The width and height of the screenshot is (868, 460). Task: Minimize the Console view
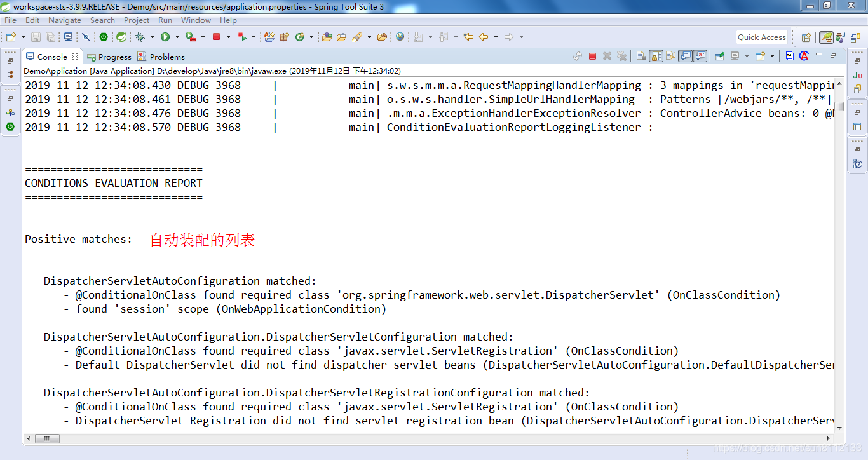(x=819, y=55)
